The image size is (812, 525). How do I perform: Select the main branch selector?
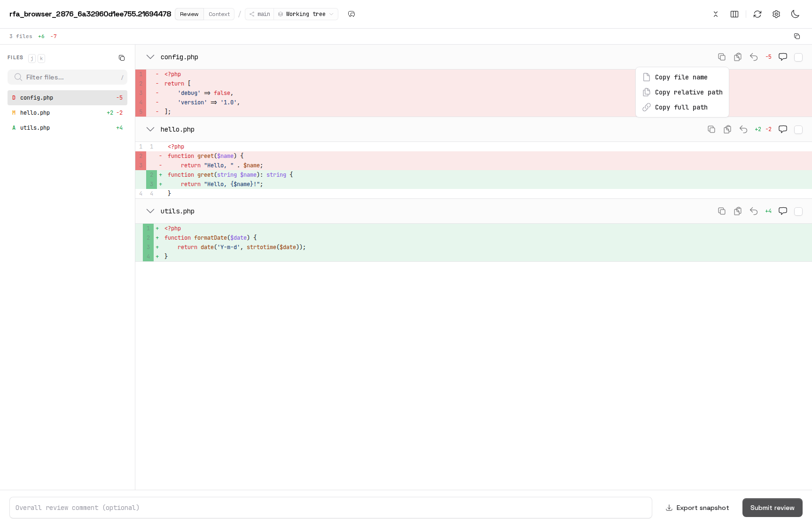coord(259,14)
